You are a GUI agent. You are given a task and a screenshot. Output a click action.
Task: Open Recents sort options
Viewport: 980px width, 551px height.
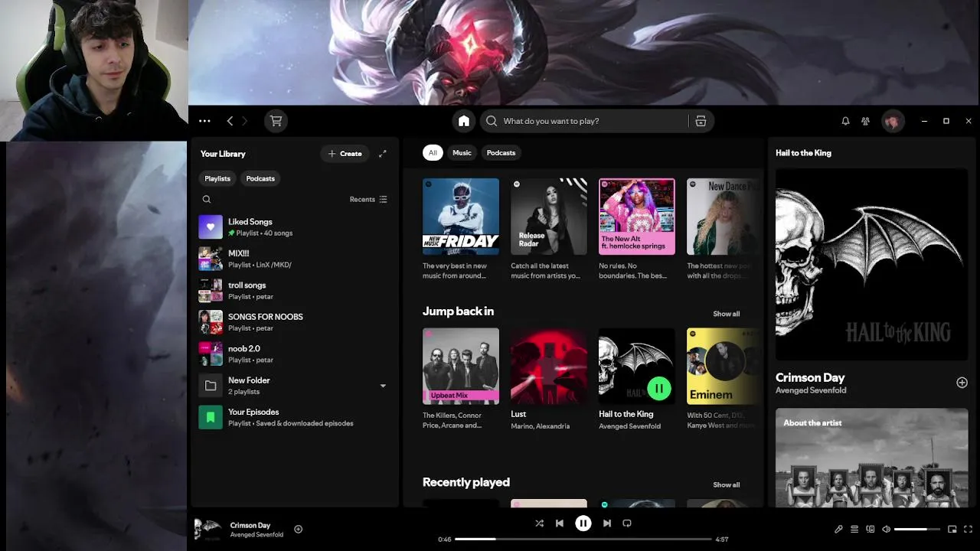pos(368,199)
